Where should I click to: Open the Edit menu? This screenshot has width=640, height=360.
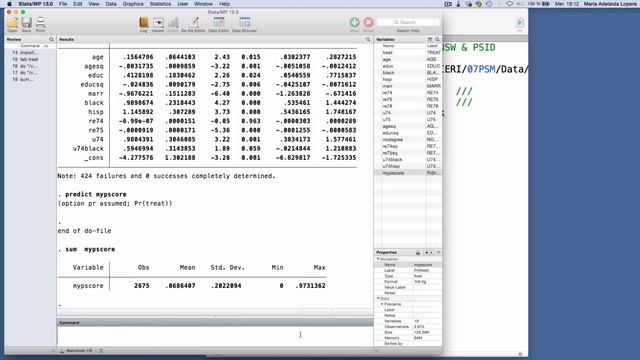pyautogui.click(x=78, y=4)
